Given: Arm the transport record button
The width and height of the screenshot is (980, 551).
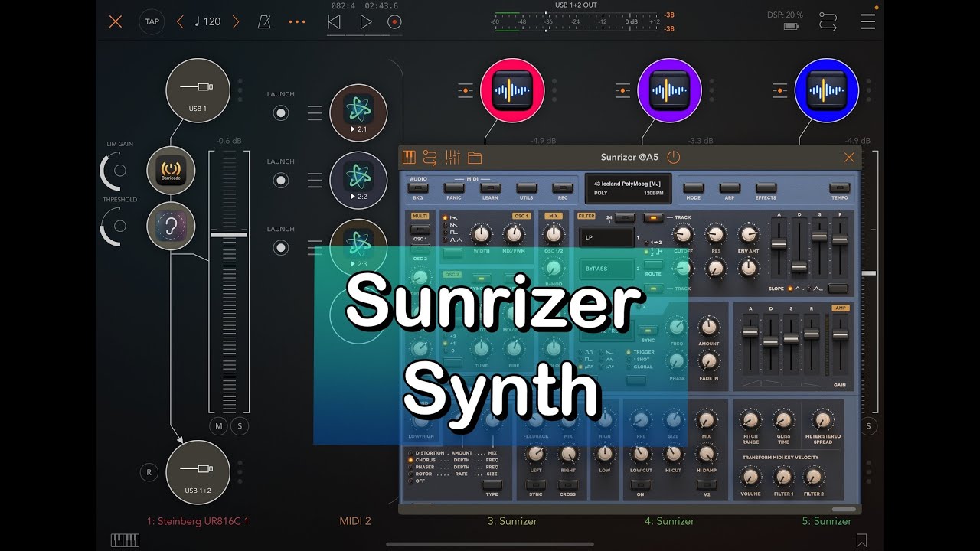Looking at the screenshot, I should click(x=395, y=21).
